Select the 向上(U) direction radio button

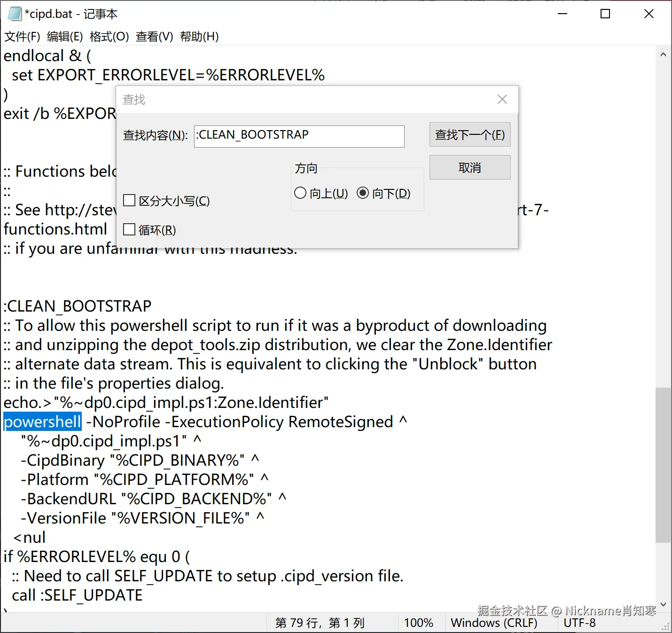pyautogui.click(x=321, y=193)
